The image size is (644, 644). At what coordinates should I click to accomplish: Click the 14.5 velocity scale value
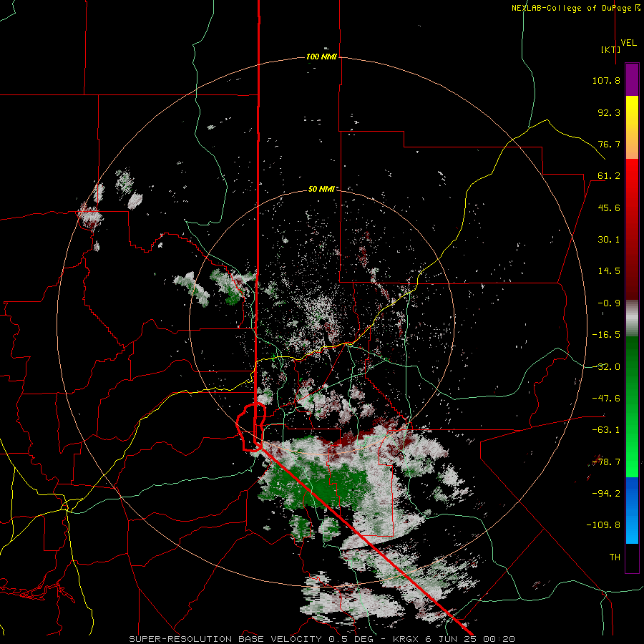pyautogui.click(x=609, y=271)
